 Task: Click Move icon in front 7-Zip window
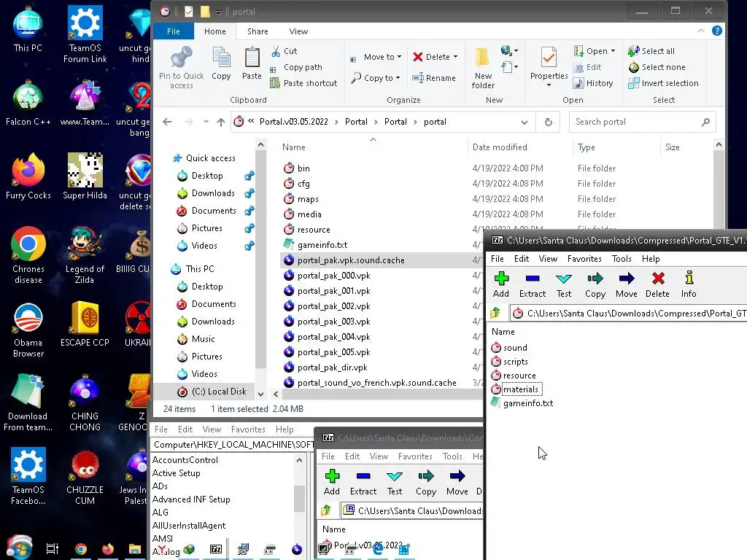tap(627, 279)
